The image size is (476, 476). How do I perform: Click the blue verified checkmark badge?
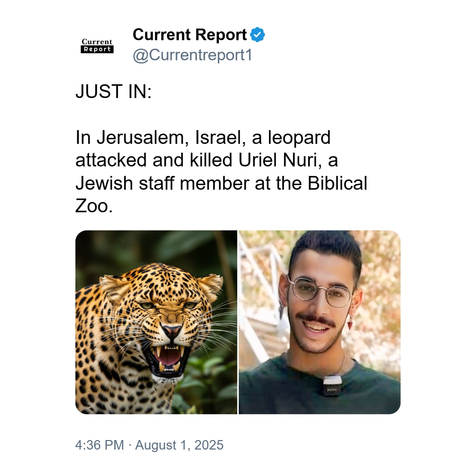tap(257, 35)
